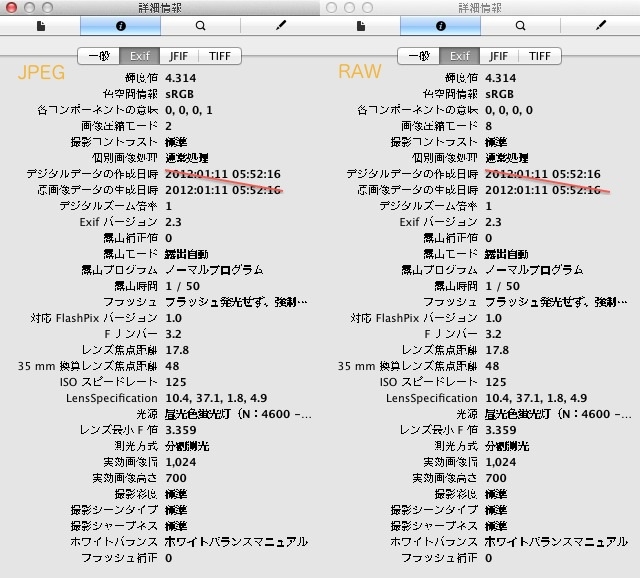640x578 pixels.
Task: Click the 露出自動 value in JPEG window
Action: coord(187,254)
